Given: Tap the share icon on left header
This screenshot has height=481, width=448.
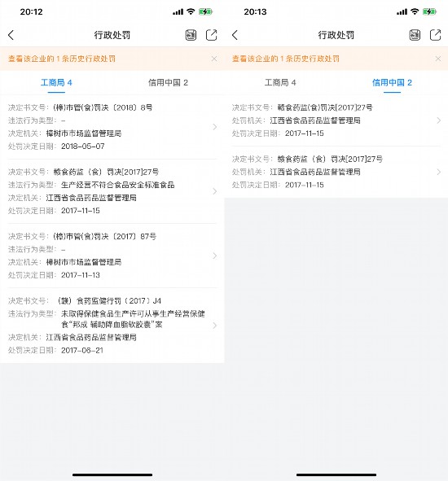Looking at the screenshot, I should 211,35.
